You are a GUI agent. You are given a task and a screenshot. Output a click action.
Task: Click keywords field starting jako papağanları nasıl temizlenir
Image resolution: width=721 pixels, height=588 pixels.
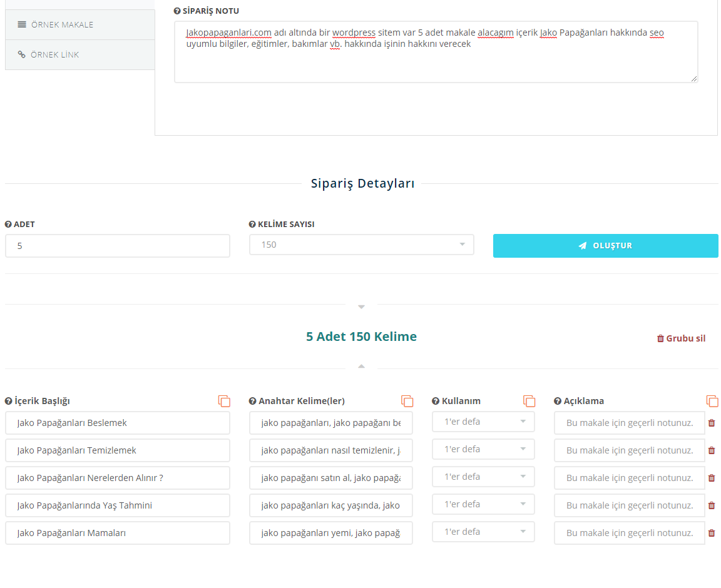click(x=331, y=450)
